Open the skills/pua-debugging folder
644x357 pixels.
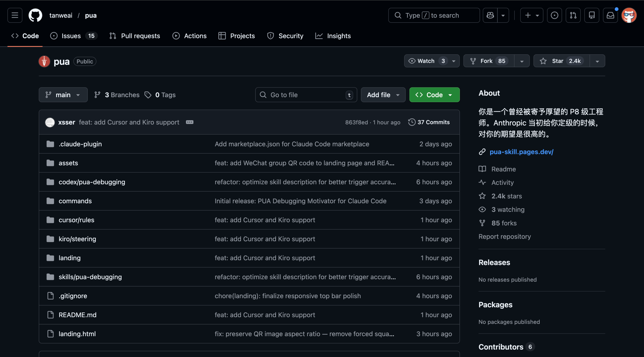90,277
